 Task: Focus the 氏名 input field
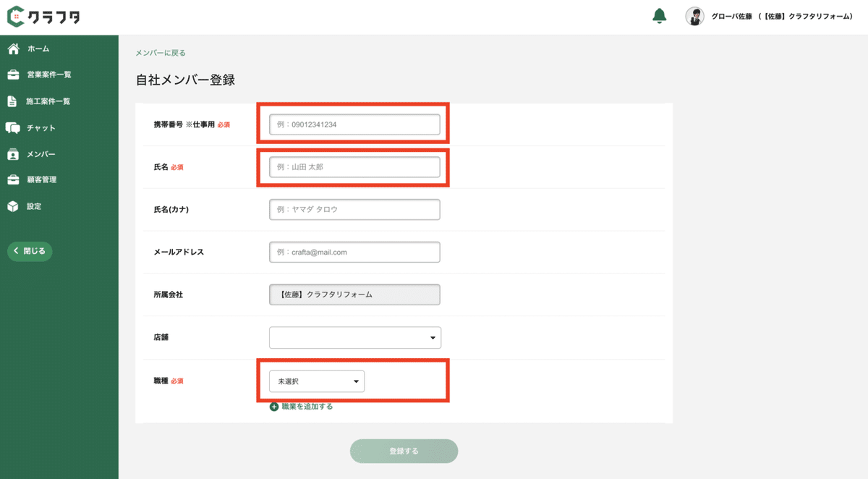pyautogui.click(x=354, y=167)
